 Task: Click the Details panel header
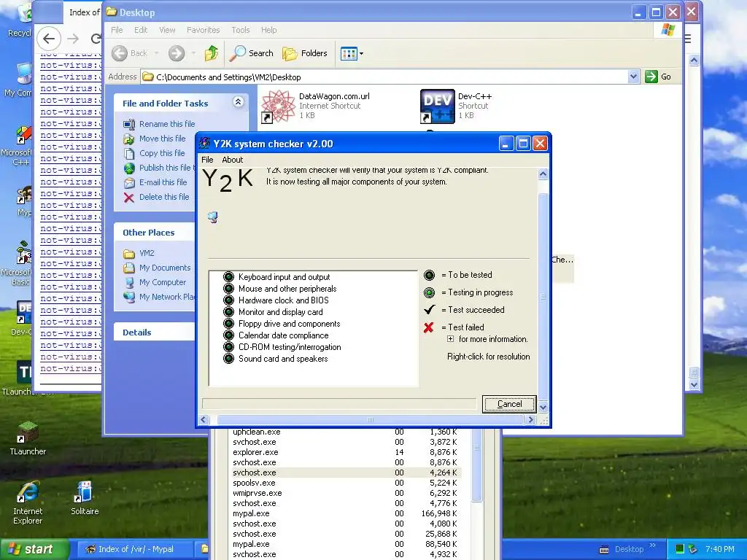pyautogui.click(x=155, y=332)
